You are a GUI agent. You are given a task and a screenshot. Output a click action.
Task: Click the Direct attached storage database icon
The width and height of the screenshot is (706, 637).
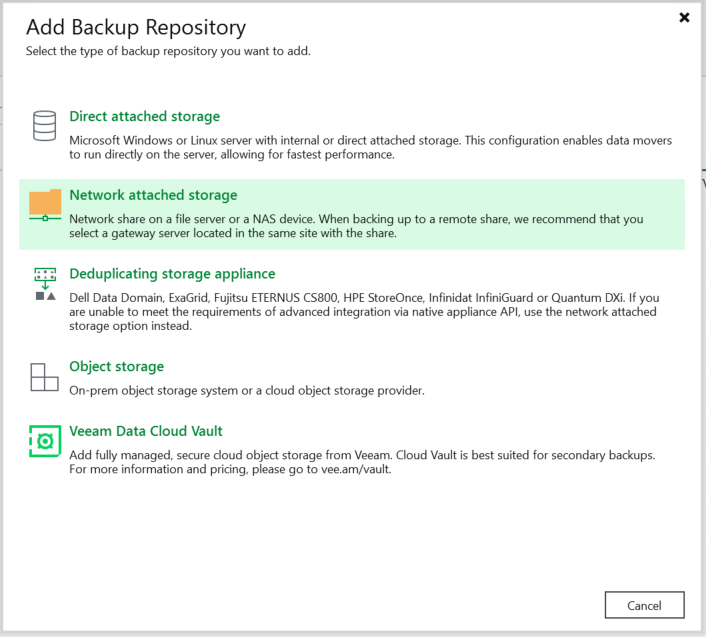[x=45, y=126]
